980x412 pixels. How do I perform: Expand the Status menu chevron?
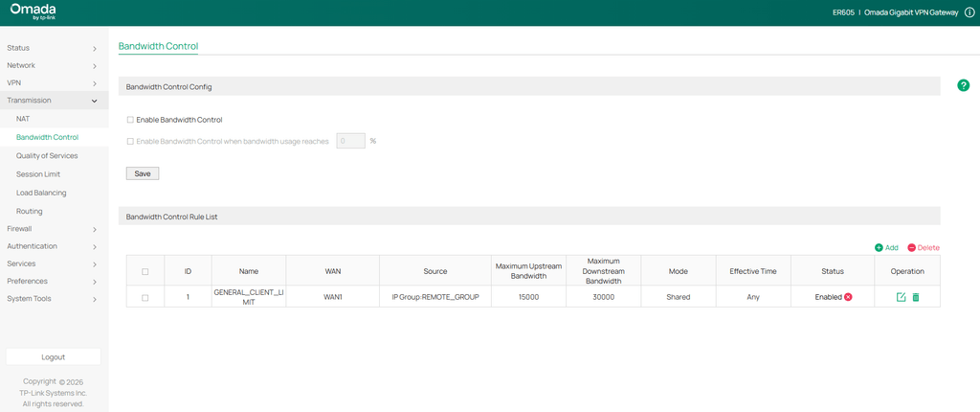pyautogui.click(x=95, y=48)
